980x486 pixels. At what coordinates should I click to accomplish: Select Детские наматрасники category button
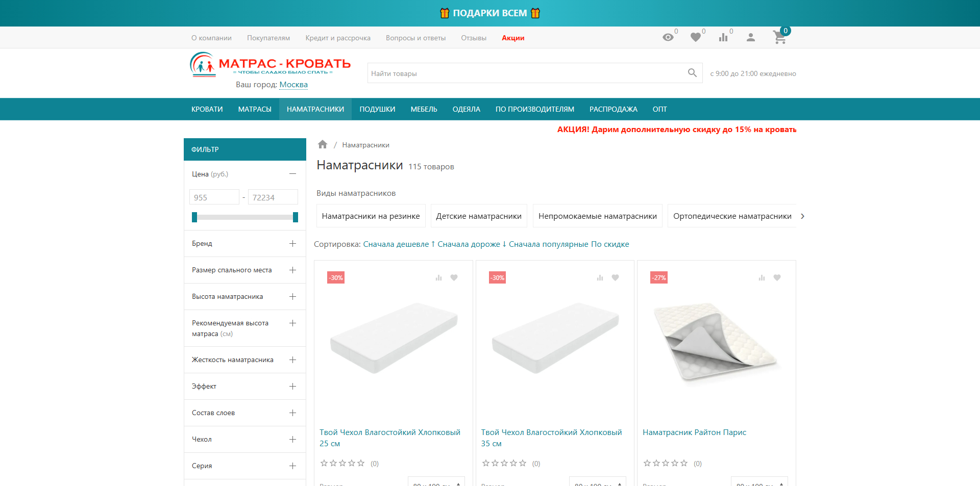pos(478,216)
